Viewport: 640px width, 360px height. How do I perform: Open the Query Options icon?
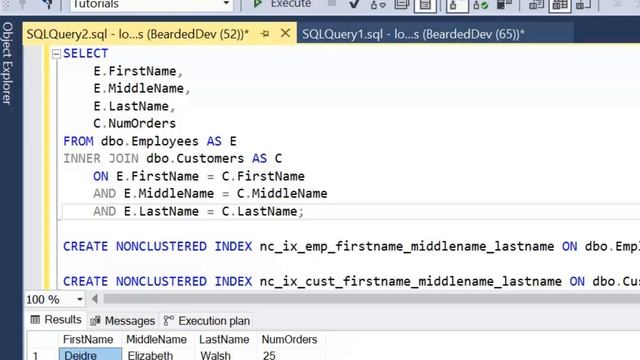(402, 4)
